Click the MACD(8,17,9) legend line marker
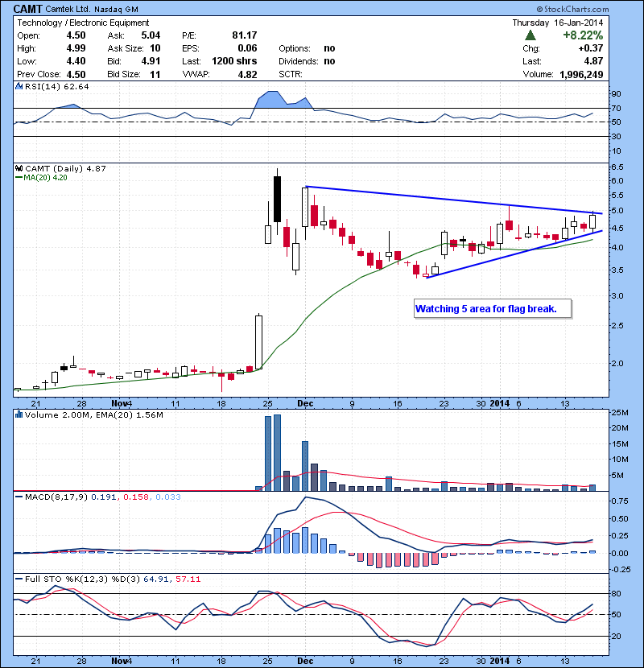The width and height of the screenshot is (644, 668). (19, 497)
